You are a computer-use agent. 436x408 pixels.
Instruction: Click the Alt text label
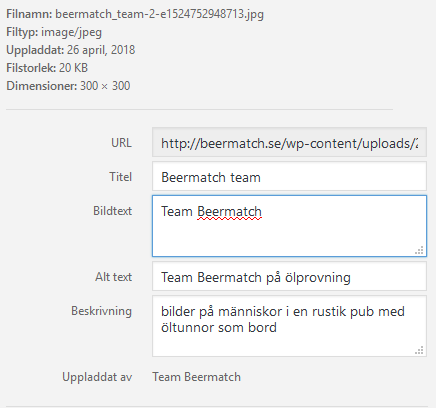pyautogui.click(x=114, y=277)
